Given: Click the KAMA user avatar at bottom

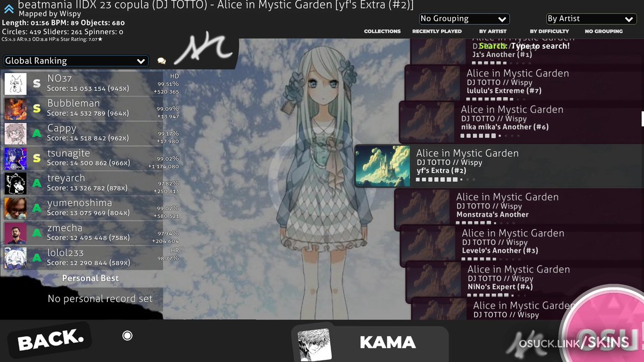Looking at the screenshot, I should pos(314,344).
